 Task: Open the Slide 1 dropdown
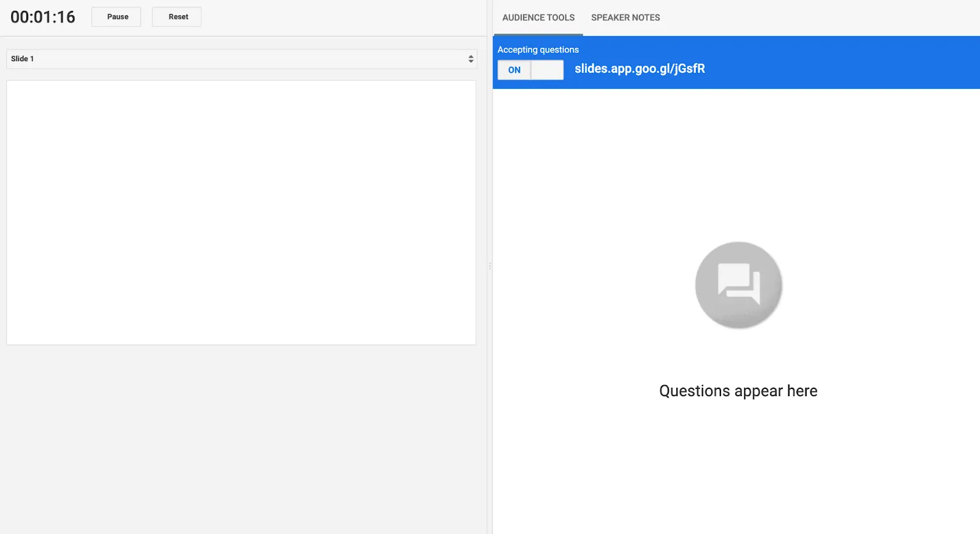pyautogui.click(x=241, y=59)
